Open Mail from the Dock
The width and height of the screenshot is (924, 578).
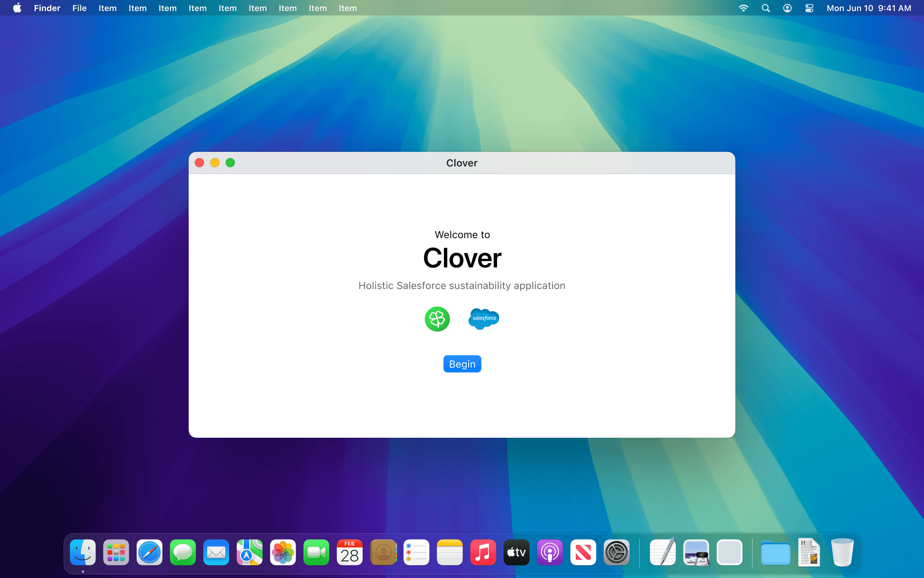coord(216,553)
